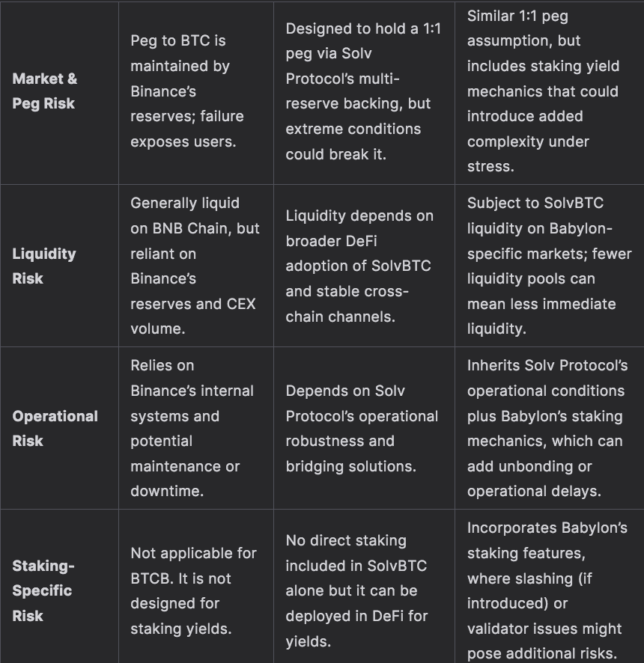Click cell starting 'Generally liquid on BNB Chain'
This screenshot has width=644, height=663.
point(195,266)
